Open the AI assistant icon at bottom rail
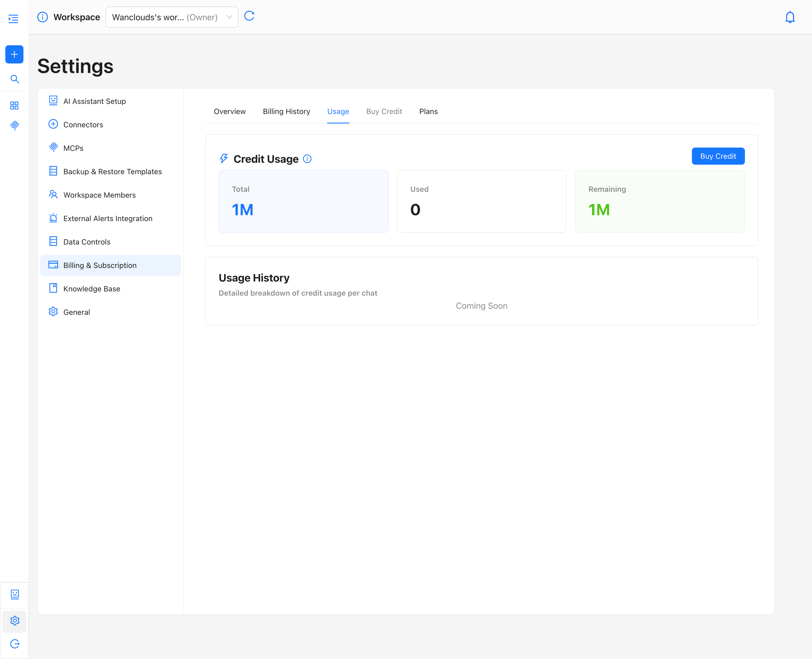812x659 pixels. coord(15,594)
